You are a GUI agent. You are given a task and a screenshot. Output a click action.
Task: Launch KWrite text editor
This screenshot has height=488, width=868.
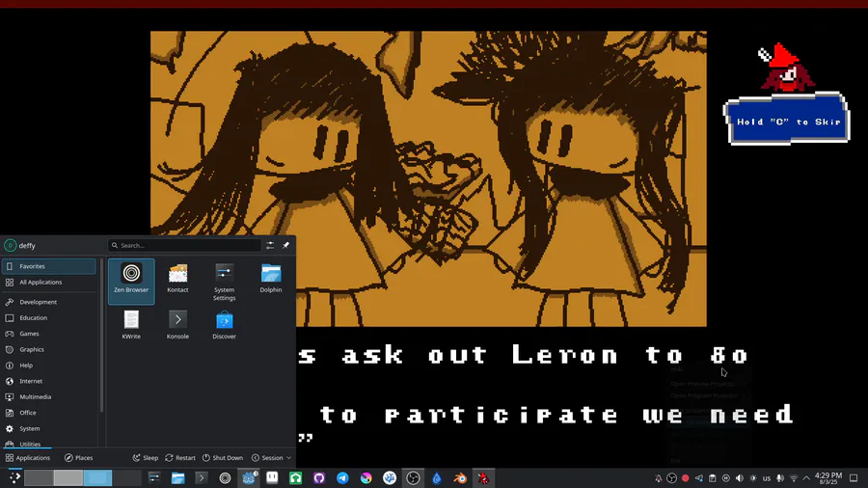pyautogui.click(x=131, y=325)
